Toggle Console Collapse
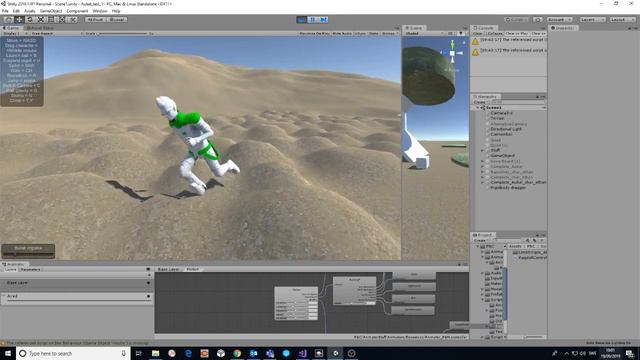640x360 pixels. click(x=495, y=33)
